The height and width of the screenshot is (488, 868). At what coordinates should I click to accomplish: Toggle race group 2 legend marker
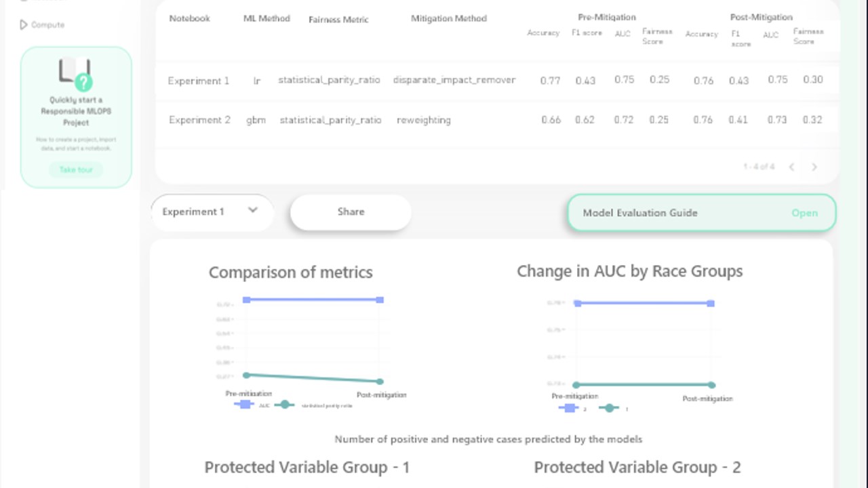568,408
